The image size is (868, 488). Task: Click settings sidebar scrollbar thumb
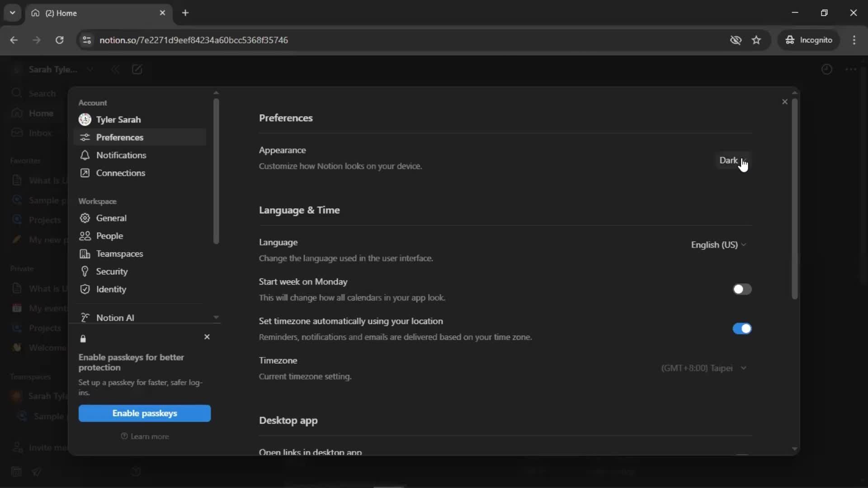[x=216, y=171]
